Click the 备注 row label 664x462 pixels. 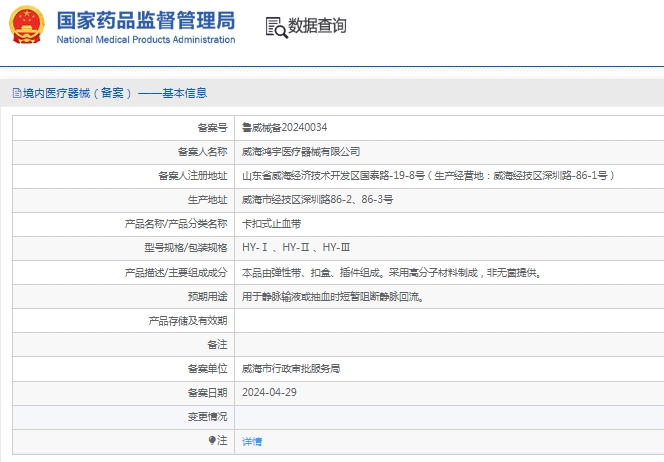[217, 344]
